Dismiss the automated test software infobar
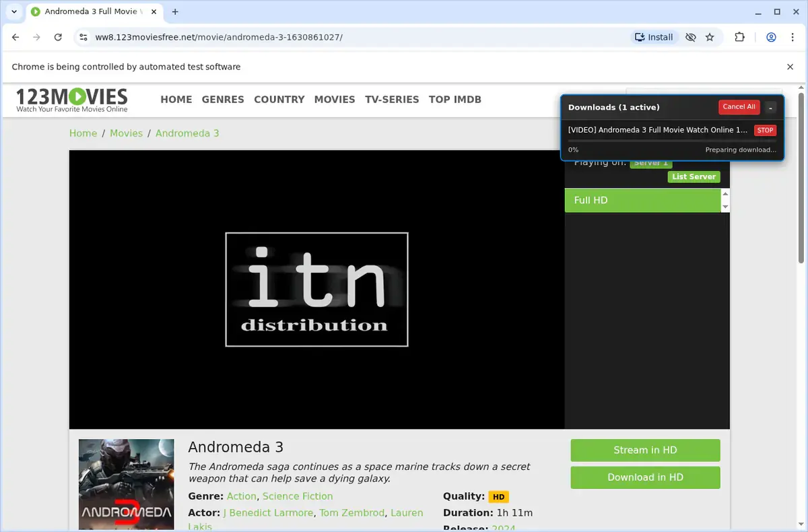This screenshot has height=532, width=808. pos(790,67)
